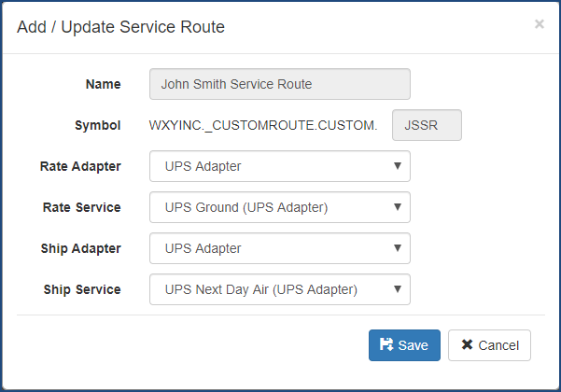
Task: Click the Rate Service label
Action: click(x=82, y=207)
